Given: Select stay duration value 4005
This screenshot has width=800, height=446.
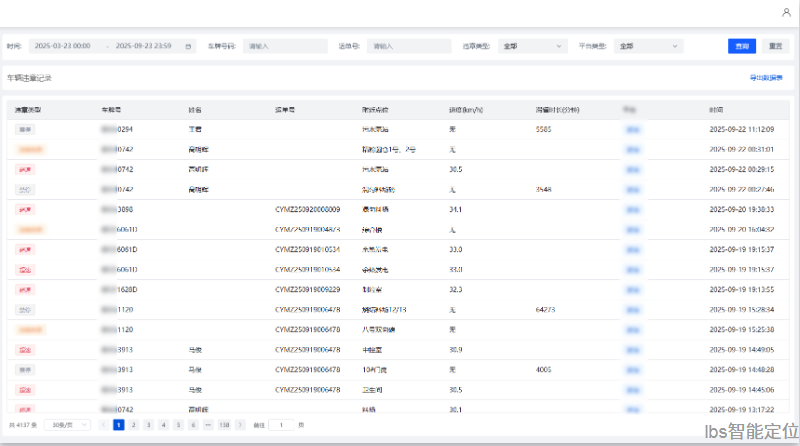Looking at the screenshot, I should (543, 370).
